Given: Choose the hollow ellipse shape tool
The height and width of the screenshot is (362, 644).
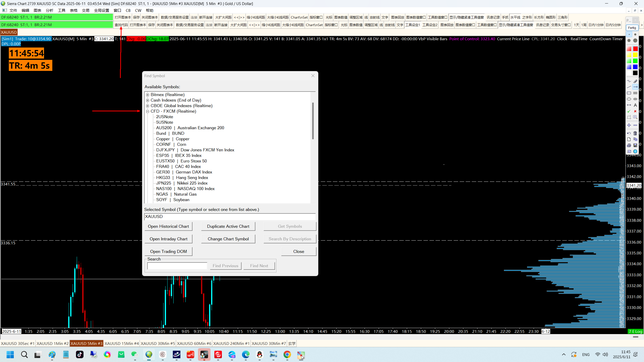Looking at the screenshot, I should pos(629,99).
